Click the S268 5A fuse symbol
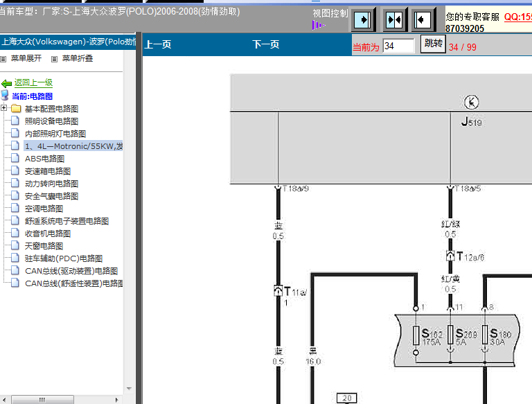The image size is (532, 404). [x=450, y=335]
